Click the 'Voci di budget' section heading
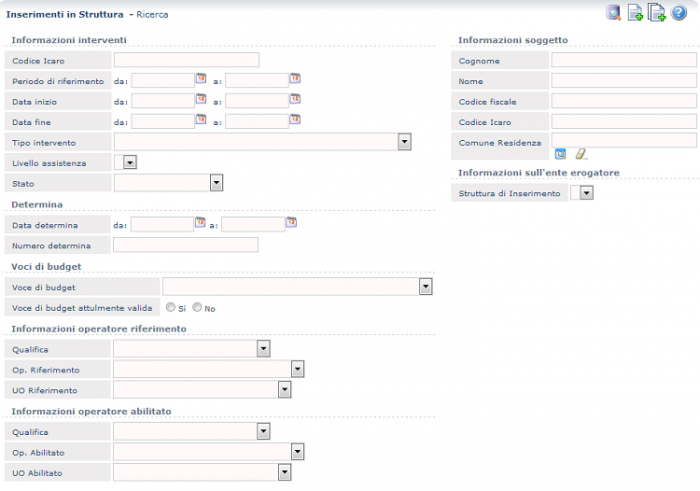This screenshot has height=491, width=700. (x=46, y=266)
